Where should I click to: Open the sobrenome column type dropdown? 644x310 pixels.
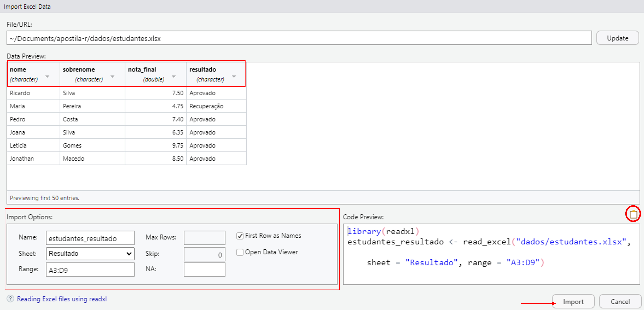click(x=112, y=76)
